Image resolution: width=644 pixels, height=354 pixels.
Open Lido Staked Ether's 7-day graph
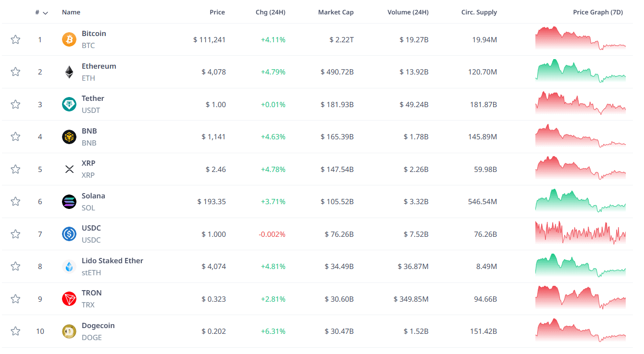click(581, 266)
